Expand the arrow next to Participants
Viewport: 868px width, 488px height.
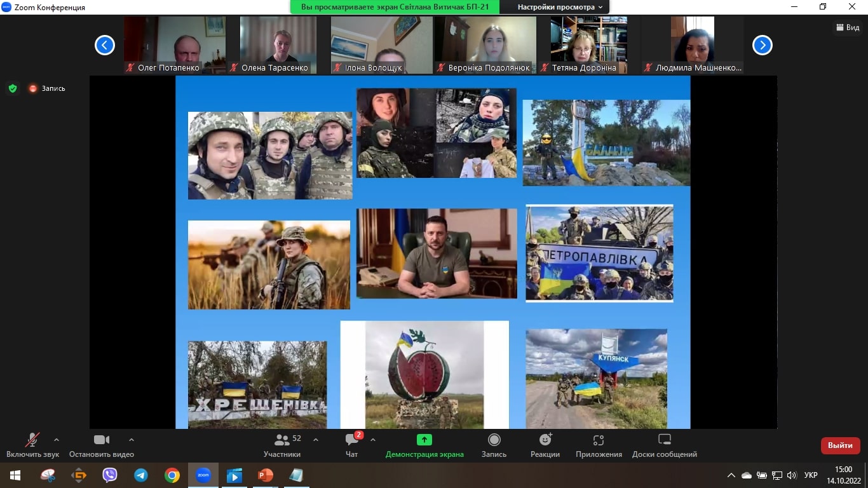[316, 440]
